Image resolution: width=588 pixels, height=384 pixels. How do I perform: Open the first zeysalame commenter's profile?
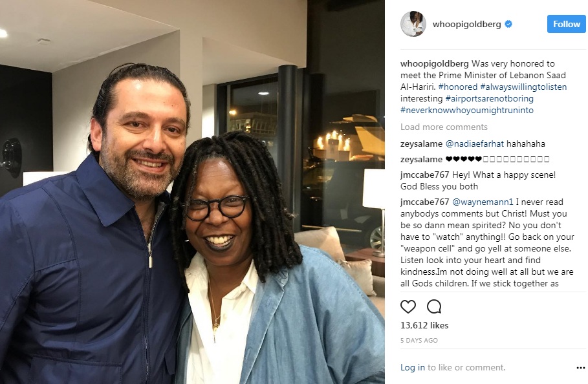pyautogui.click(x=422, y=144)
